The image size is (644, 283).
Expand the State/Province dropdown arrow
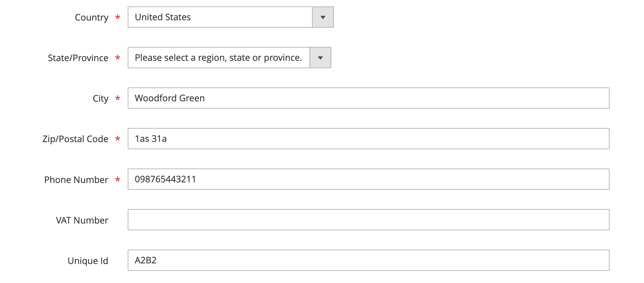(320, 58)
